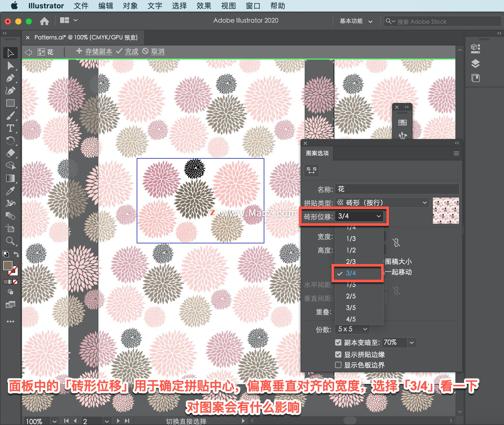
Task: Select the Gradient tool
Action: click(x=10, y=178)
